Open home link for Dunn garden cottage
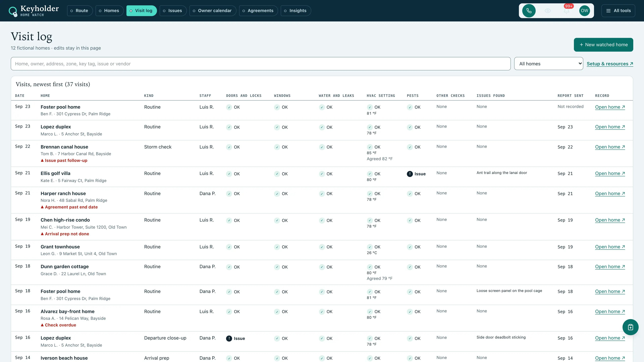The width and height of the screenshot is (644, 362). pos(610,267)
